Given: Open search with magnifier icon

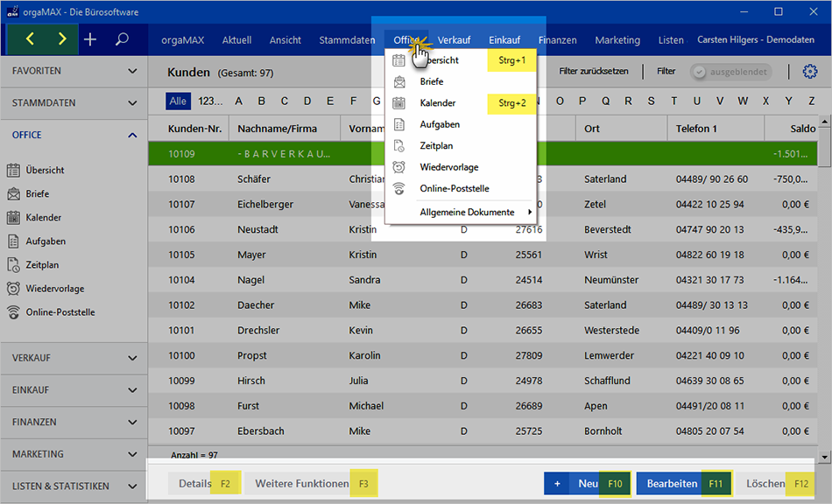Looking at the screenshot, I should click(x=122, y=39).
